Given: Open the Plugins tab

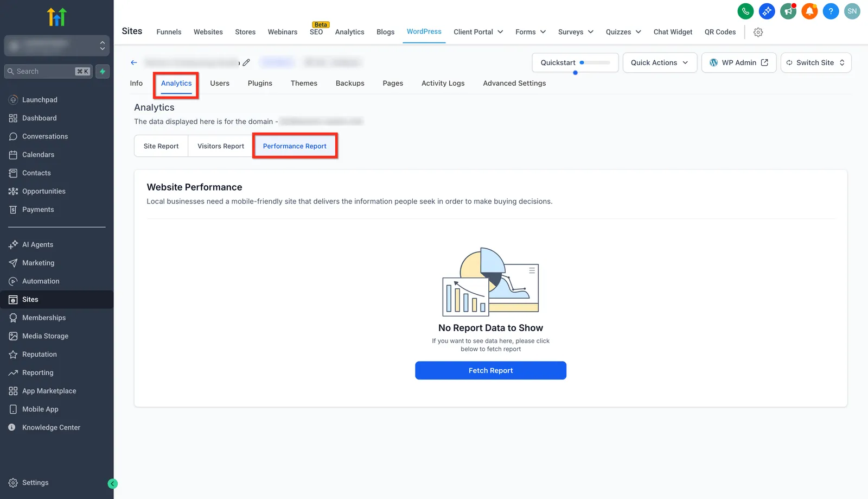Looking at the screenshot, I should click(260, 83).
